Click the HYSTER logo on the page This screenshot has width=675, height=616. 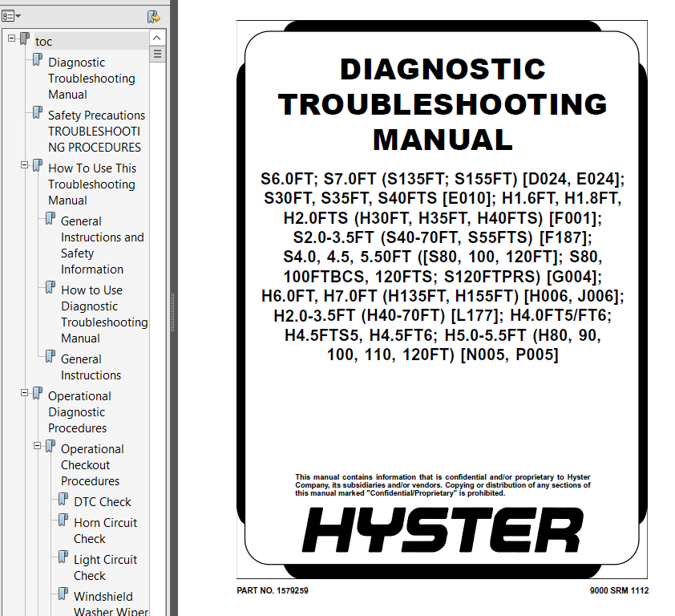pyautogui.click(x=443, y=530)
